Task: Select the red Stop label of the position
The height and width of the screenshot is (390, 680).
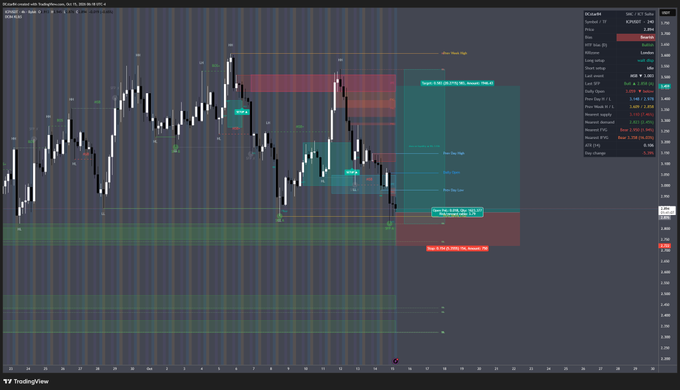Action: (457, 249)
